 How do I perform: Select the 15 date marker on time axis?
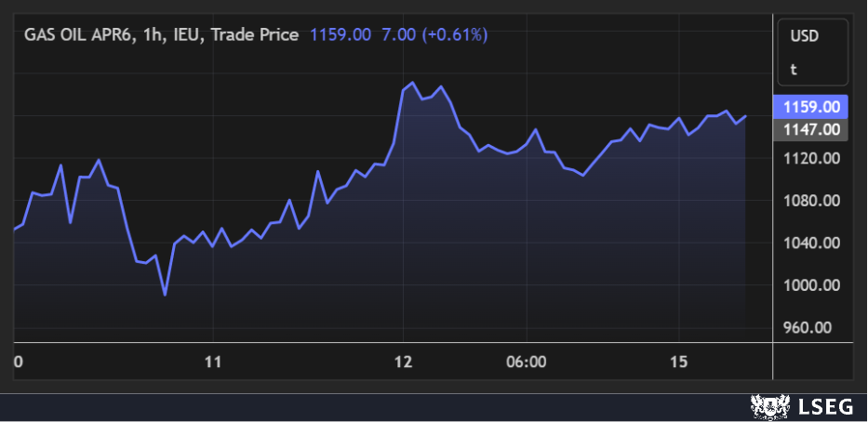coord(678,361)
